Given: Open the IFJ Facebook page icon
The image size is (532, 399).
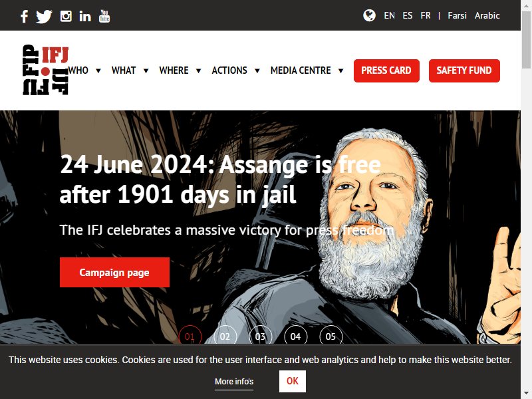Looking at the screenshot, I should click(24, 16).
